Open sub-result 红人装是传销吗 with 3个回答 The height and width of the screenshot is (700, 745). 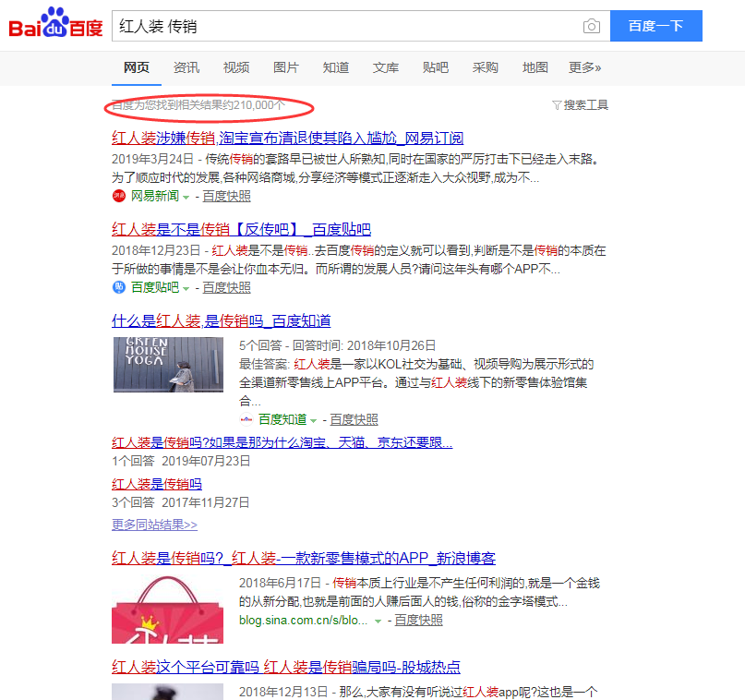(157, 484)
